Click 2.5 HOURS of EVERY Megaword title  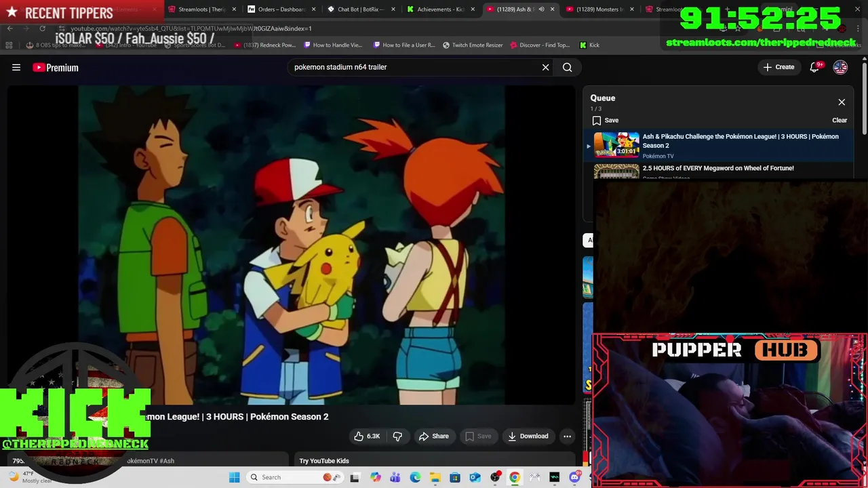click(718, 168)
